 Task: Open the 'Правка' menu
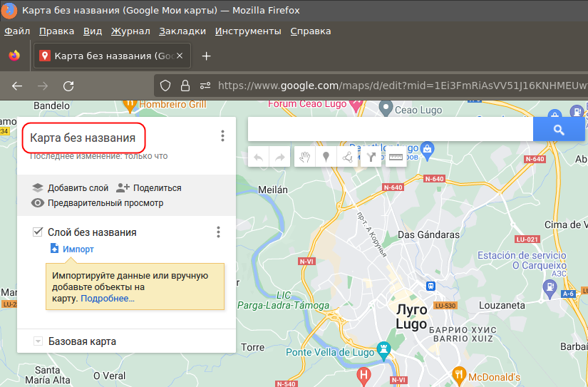tap(56, 31)
